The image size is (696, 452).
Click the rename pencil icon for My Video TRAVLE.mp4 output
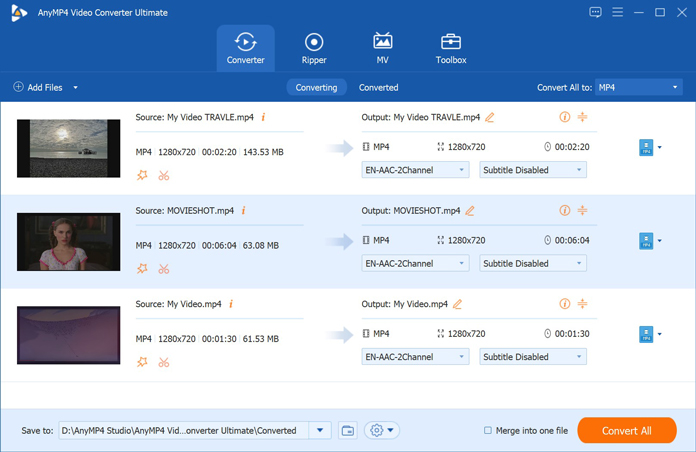click(490, 117)
